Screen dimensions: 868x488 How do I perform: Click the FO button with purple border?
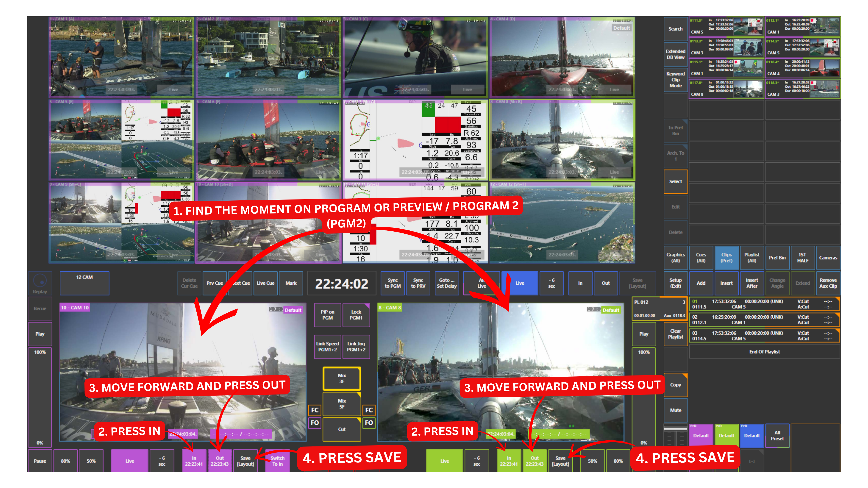(315, 423)
